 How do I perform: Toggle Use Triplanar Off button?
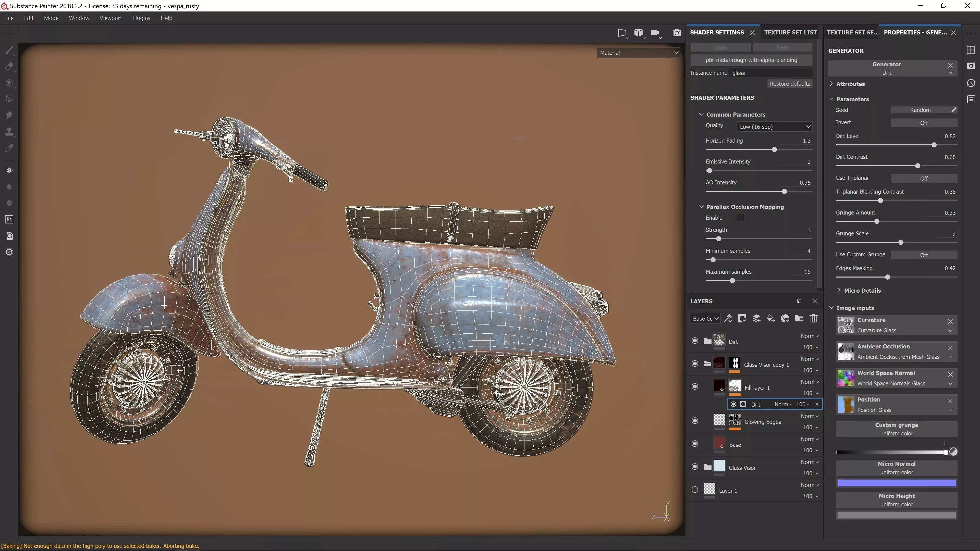pos(924,178)
